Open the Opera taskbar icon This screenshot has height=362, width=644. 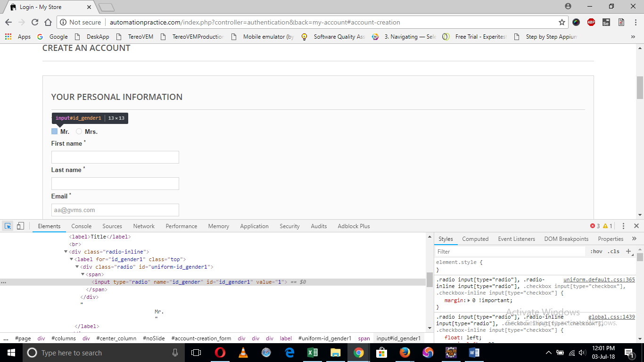coord(220,353)
